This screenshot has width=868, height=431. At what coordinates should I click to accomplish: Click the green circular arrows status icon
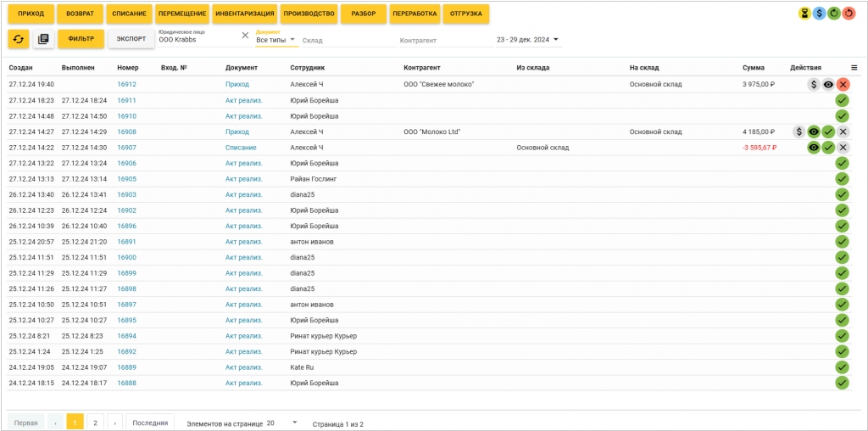tap(834, 14)
